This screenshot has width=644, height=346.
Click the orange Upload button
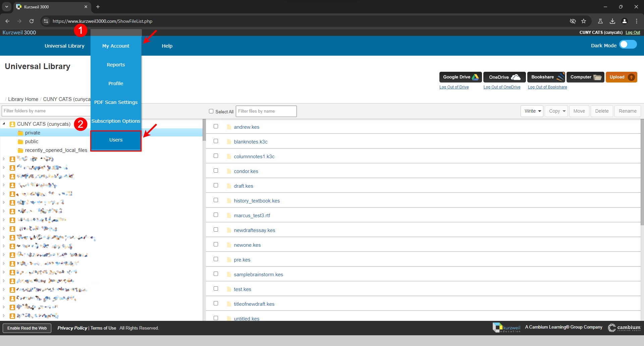pyautogui.click(x=622, y=77)
